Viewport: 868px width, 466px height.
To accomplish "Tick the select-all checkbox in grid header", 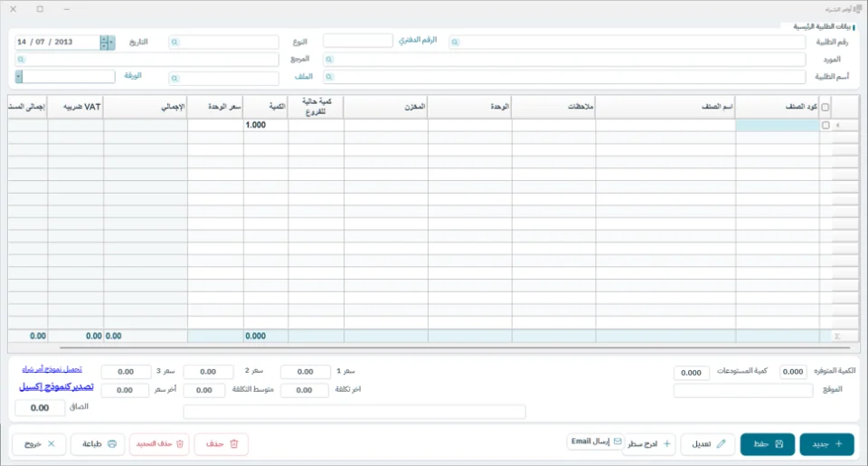I will point(826,107).
